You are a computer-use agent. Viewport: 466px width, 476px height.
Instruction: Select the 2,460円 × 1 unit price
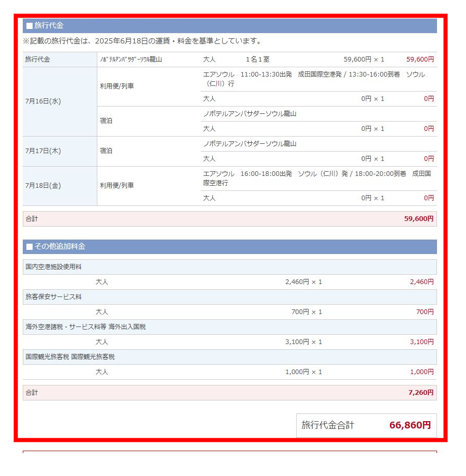(303, 282)
